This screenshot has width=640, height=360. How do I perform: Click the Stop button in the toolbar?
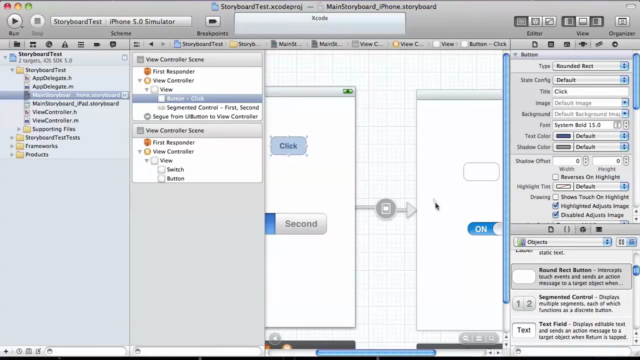[x=37, y=21]
